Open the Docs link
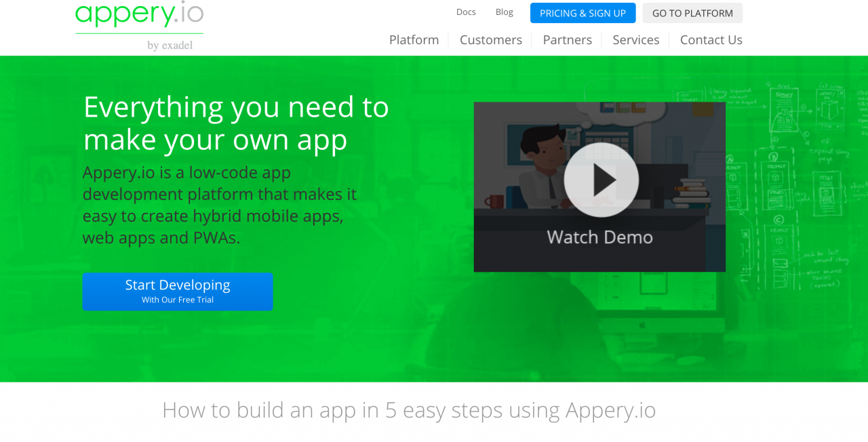 pos(466,12)
